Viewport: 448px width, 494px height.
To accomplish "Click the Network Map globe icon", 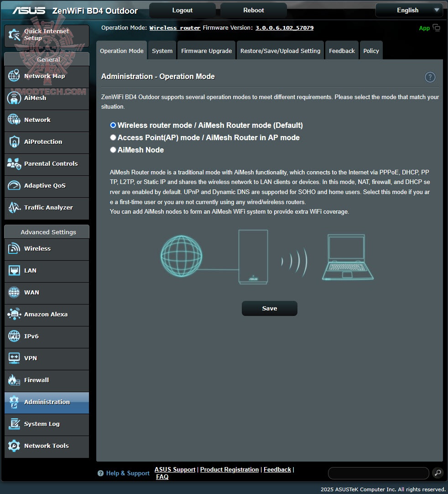I will pyautogui.click(x=14, y=76).
